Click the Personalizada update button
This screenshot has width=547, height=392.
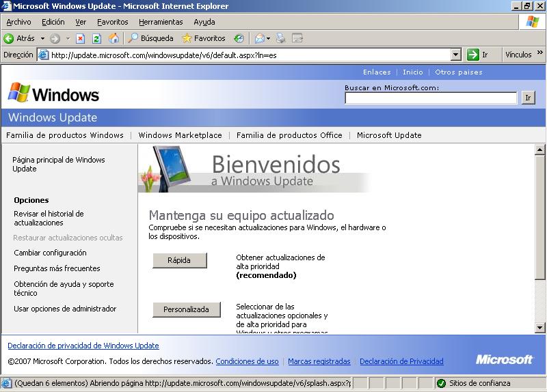(186, 309)
